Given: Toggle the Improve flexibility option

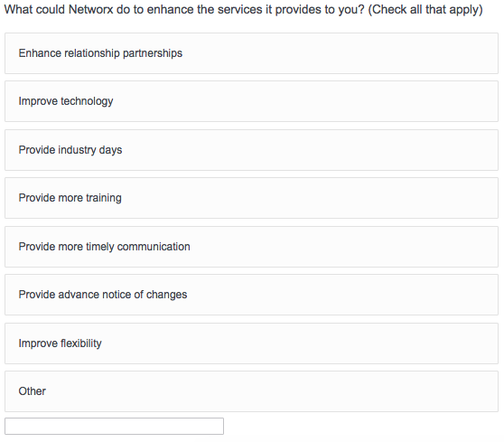Looking at the screenshot, I should click(251, 343).
